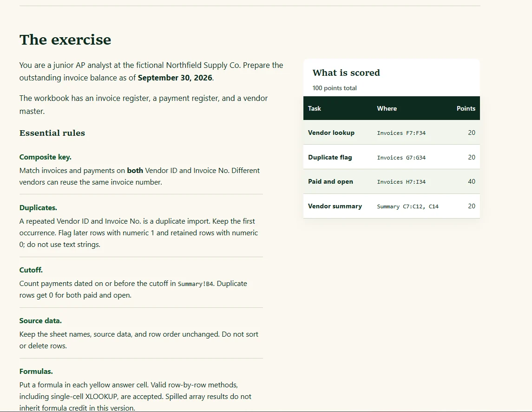Click the 'Paid and open' row label
The height and width of the screenshot is (412, 532).
click(330, 181)
